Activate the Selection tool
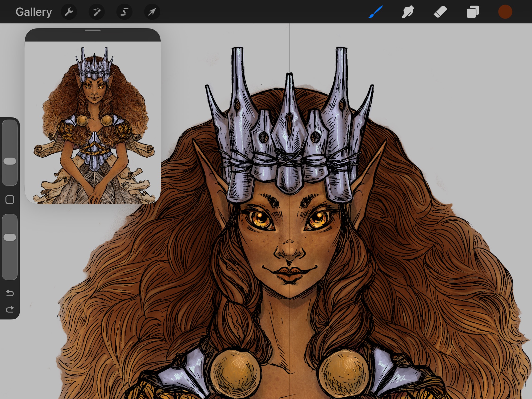Viewport: 532px width, 399px height. [124, 12]
